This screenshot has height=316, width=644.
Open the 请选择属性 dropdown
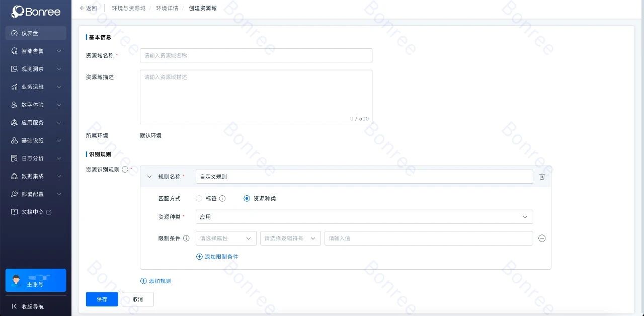tap(226, 239)
